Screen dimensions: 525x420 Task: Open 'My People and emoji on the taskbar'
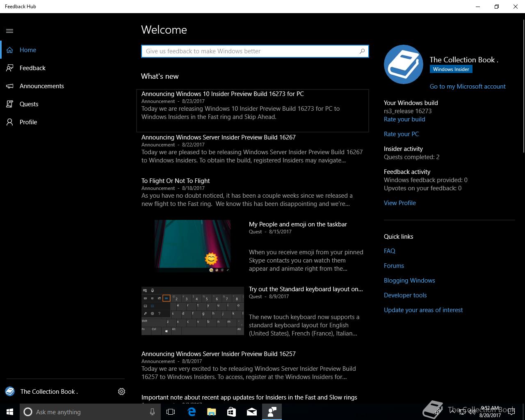[298, 224]
